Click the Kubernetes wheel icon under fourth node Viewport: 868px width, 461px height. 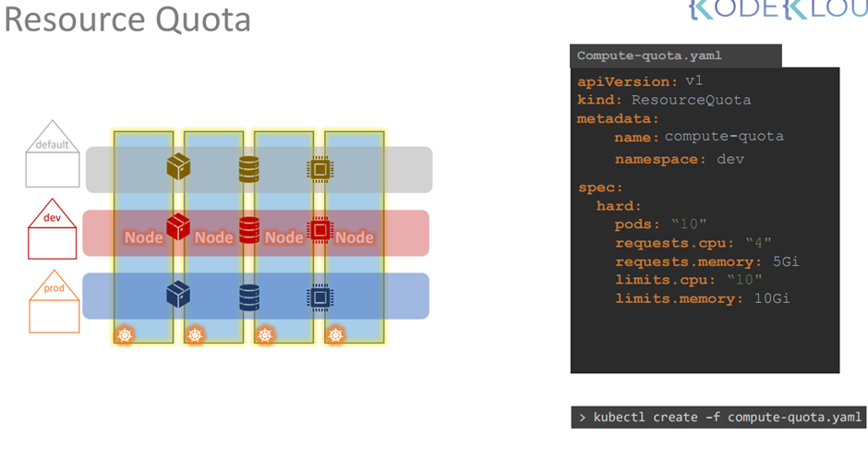[335, 335]
